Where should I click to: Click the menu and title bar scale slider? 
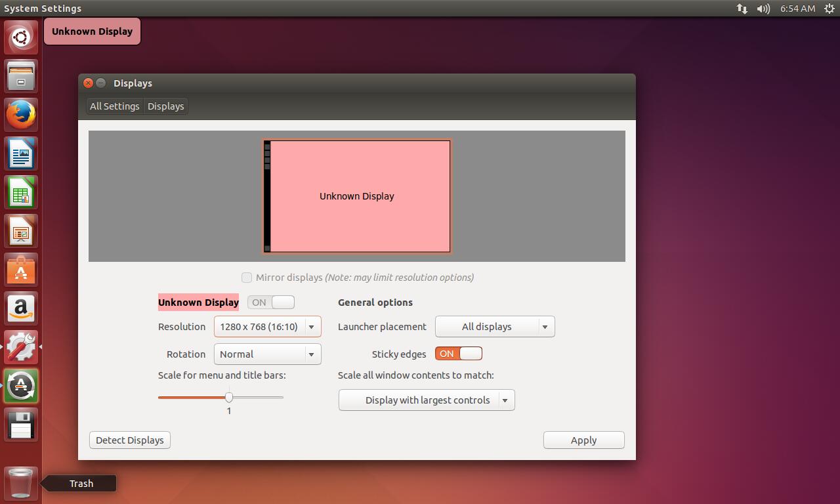click(x=220, y=397)
